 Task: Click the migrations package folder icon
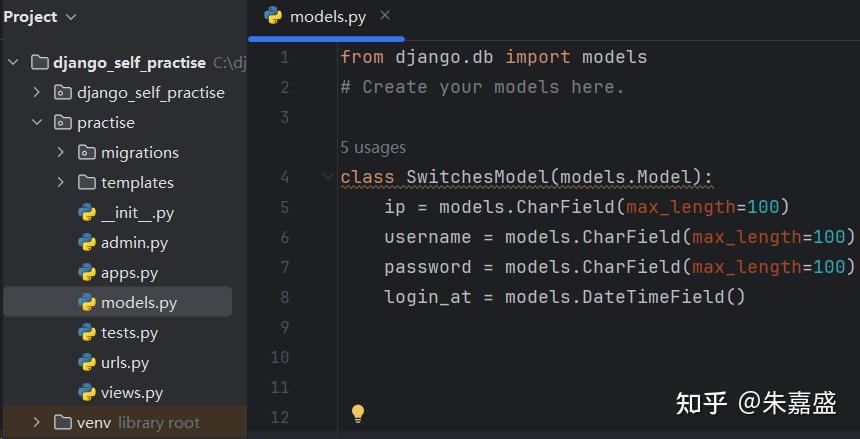pos(87,152)
